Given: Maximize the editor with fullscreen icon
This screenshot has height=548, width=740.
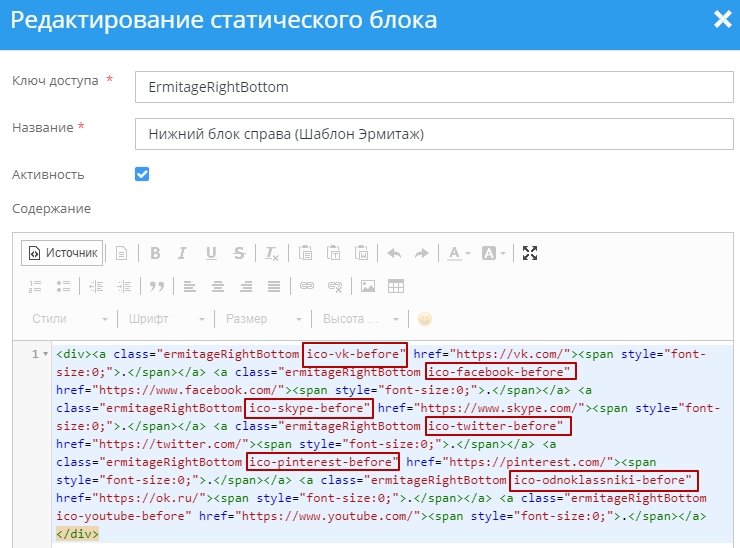Looking at the screenshot, I should pos(530,253).
